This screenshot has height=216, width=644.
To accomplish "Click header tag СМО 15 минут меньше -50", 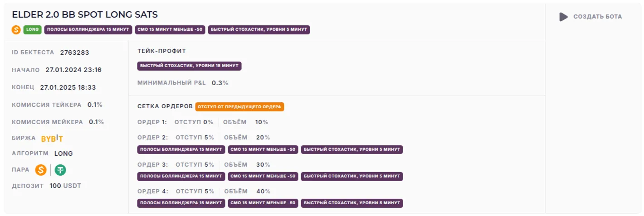I will [170, 30].
